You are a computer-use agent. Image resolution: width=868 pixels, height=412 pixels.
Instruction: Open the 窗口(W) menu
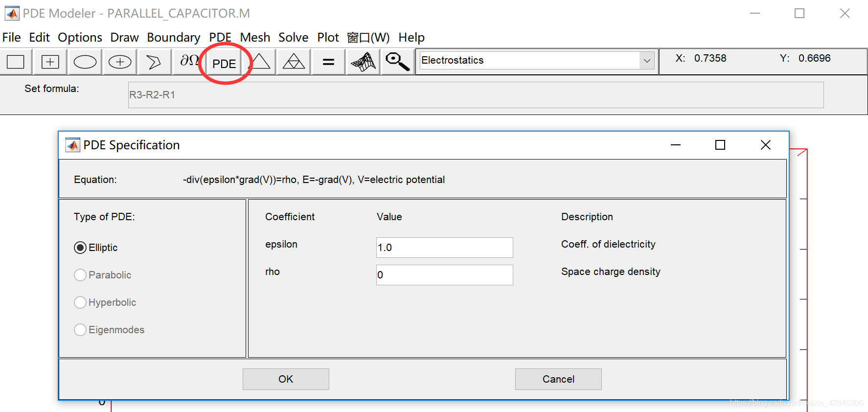coord(368,37)
